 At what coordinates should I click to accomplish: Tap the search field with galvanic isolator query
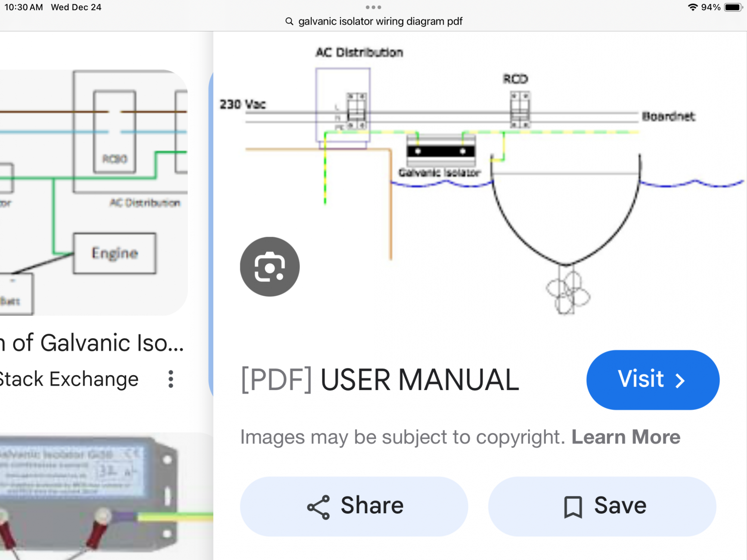tap(373, 21)
